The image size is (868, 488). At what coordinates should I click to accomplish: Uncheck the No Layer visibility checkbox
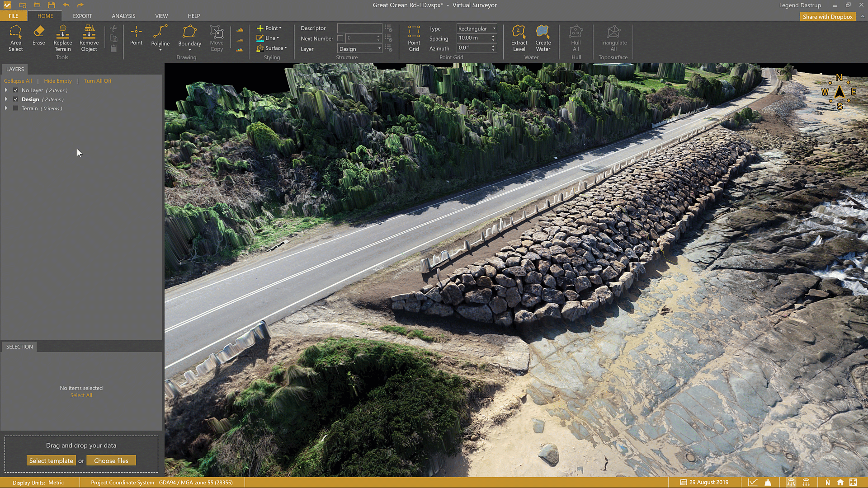pos(16,90)
